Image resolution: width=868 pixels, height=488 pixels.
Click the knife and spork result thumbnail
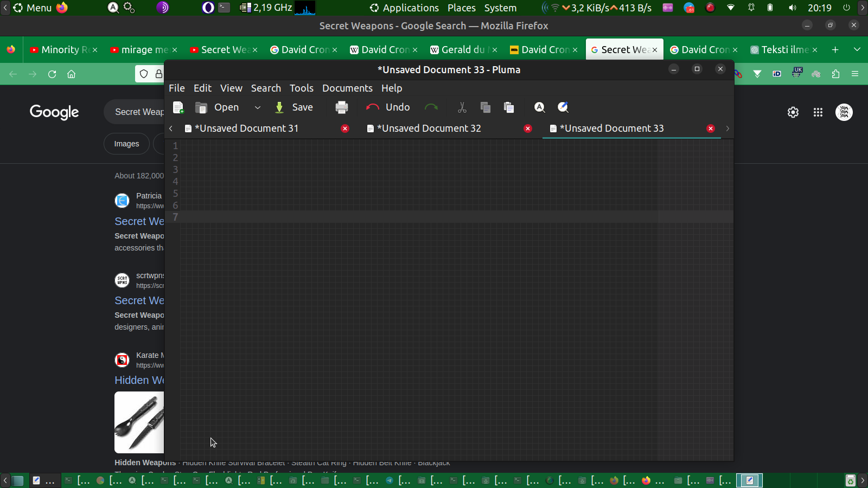pyautogui.click(x=139, y=422)
